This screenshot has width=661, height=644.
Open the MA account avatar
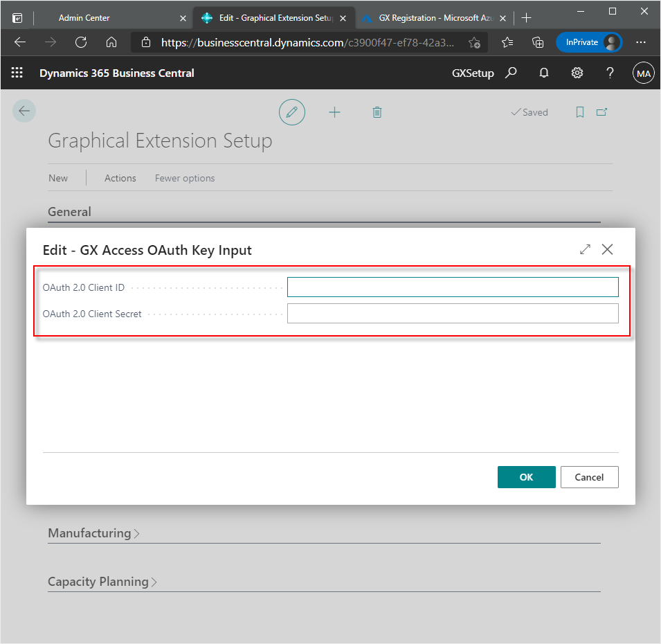tap(643, 72)
